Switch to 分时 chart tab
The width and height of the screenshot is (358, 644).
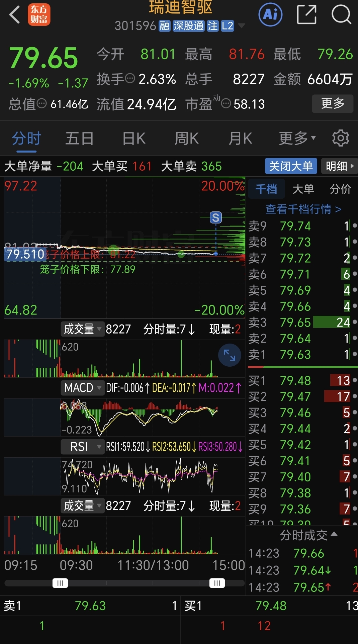pos(26,139)
